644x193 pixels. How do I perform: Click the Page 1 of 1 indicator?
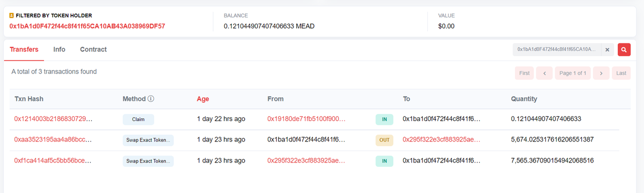click(x=573, y=73)
